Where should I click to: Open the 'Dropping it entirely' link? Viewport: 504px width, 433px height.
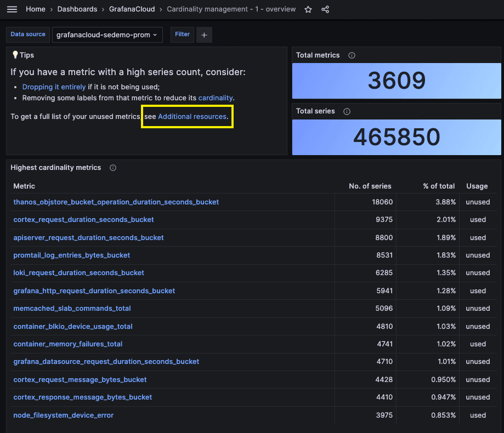[54, 87]
